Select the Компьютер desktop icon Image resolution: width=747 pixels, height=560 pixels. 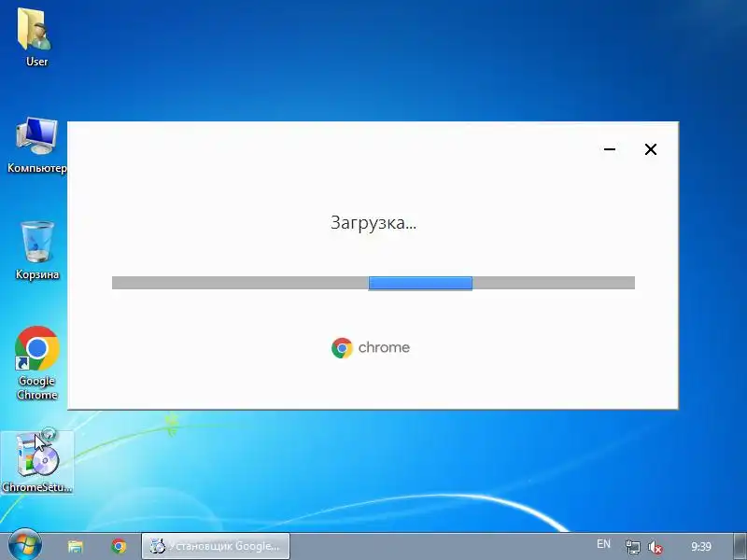36,146
